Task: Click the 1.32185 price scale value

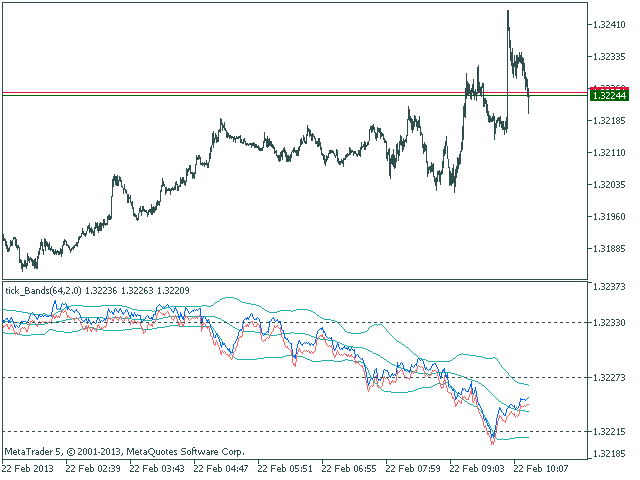Action: (609, 121)
